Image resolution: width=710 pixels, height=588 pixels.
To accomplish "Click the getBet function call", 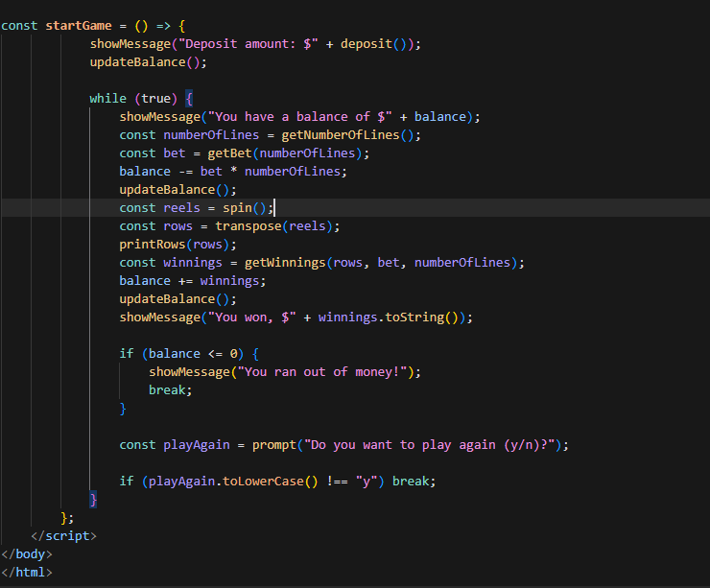I will click(229, 153).
